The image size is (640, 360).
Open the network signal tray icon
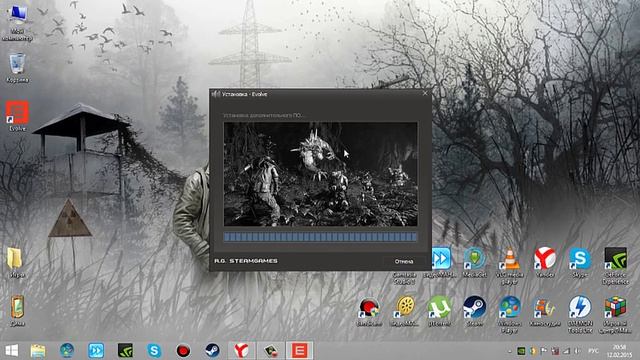click(x=567, y=351)
